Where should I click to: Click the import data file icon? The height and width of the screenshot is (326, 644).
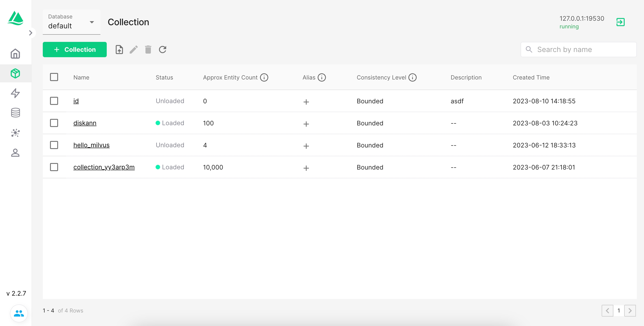tap(119, 50)
